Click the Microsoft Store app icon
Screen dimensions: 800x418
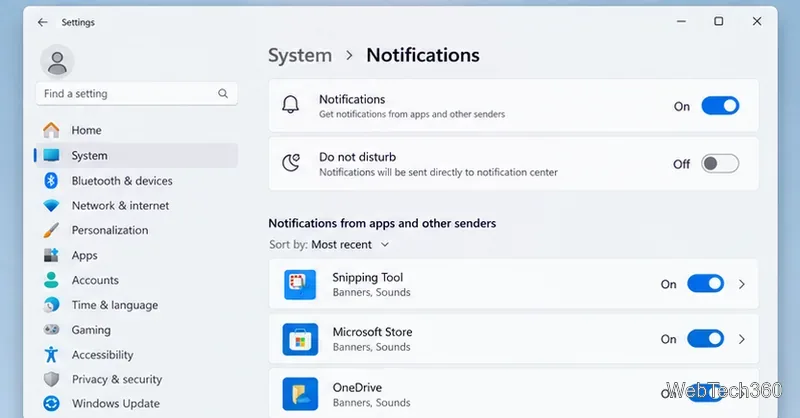tap(300, 339)
